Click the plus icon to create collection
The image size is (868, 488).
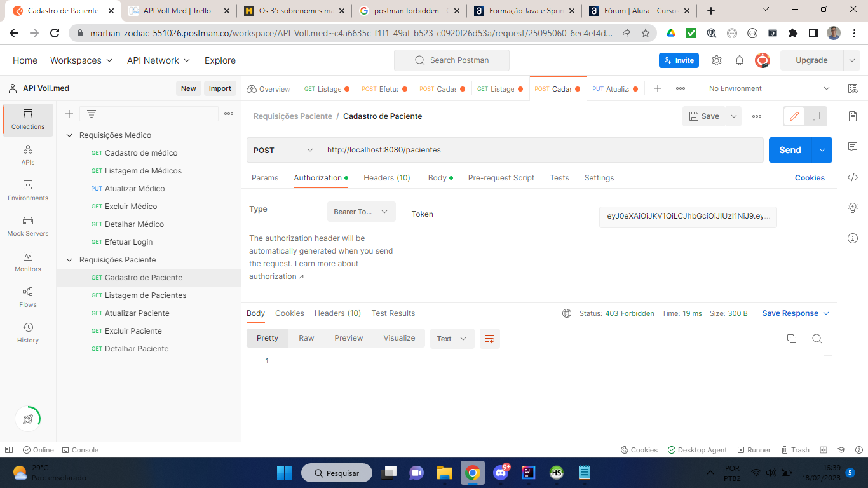(x=69, y=114)
